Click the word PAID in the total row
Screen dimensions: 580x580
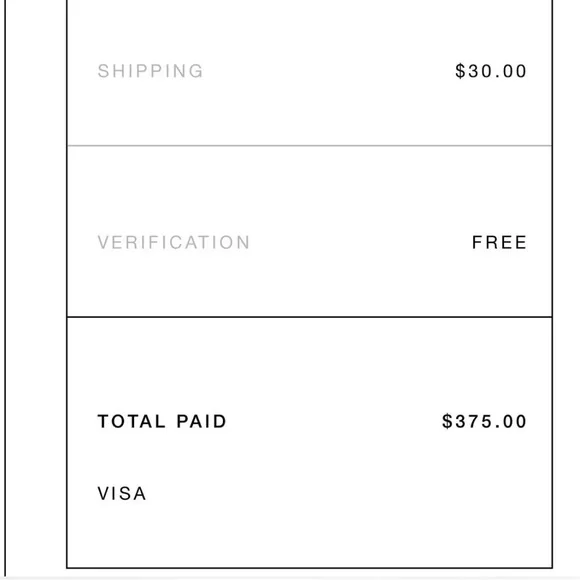[201, 421]
